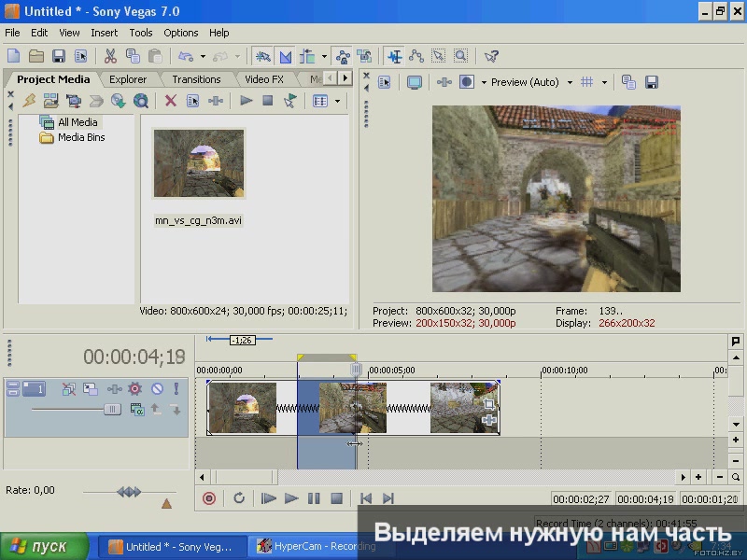
Task: Switch to the Video FX tab
Action: 264,79
